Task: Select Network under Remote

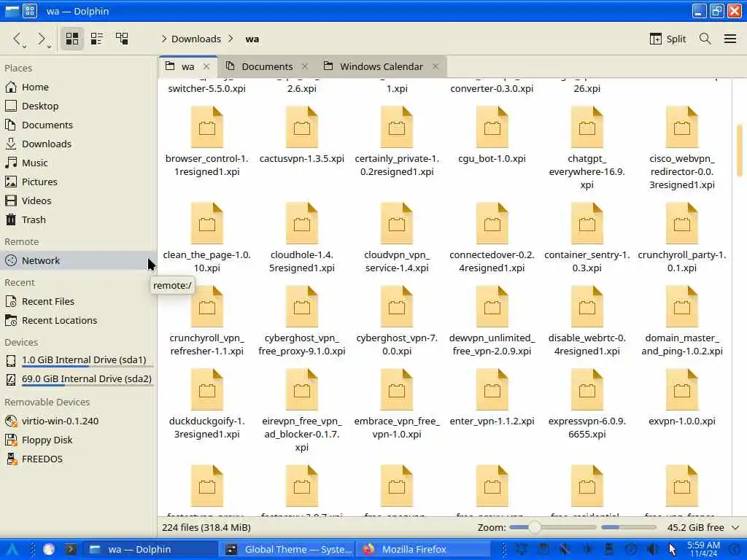Action: (x=78, y=260)
